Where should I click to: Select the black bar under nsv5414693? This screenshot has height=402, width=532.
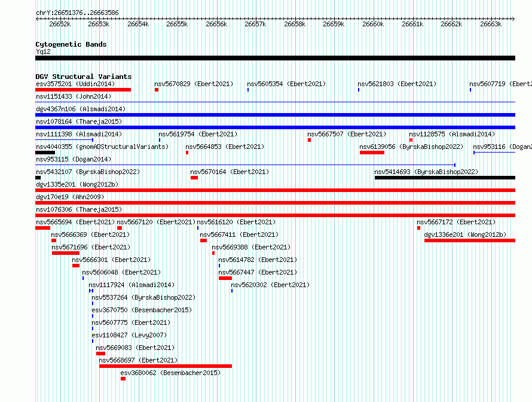coord(445,178)
